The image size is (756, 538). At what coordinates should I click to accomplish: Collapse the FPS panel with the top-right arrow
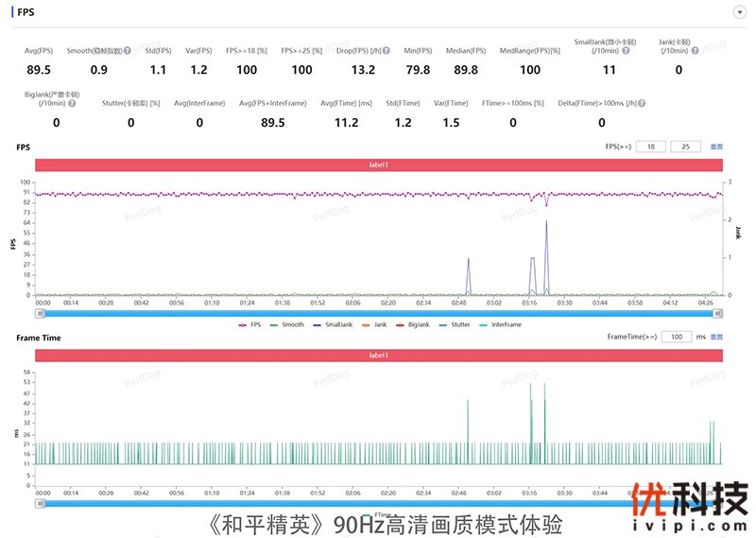pos(739,11)
